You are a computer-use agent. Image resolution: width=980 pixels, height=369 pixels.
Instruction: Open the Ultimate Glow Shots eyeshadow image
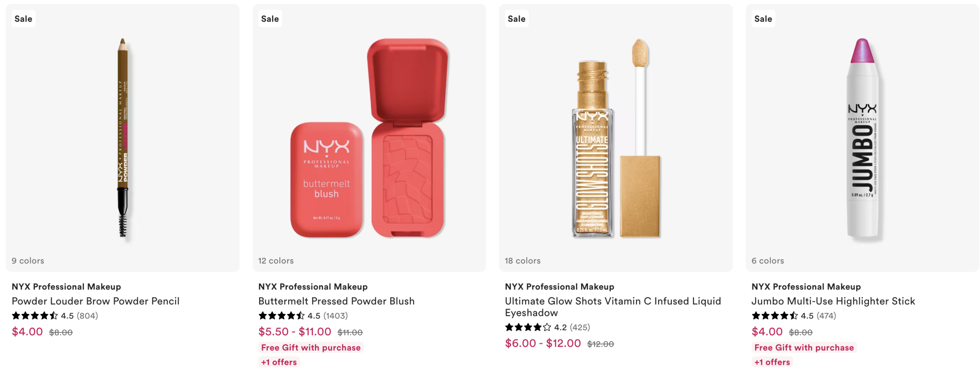[615, 138]
